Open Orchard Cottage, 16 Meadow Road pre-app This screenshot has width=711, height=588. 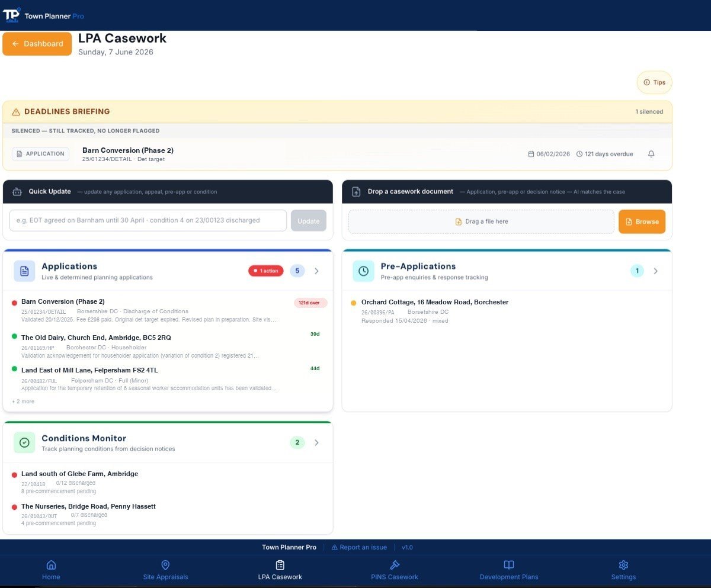(507, 311)
